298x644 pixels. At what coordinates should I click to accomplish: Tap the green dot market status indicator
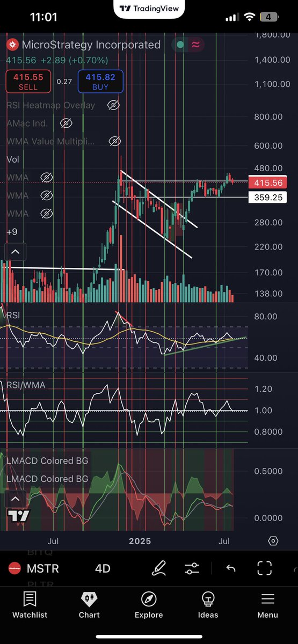coord(180,45)
